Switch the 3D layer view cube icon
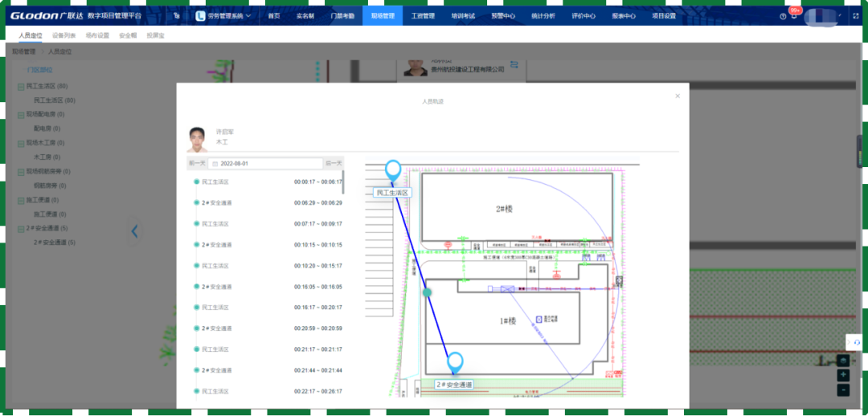The image size is (868, 416). point(843,361)
